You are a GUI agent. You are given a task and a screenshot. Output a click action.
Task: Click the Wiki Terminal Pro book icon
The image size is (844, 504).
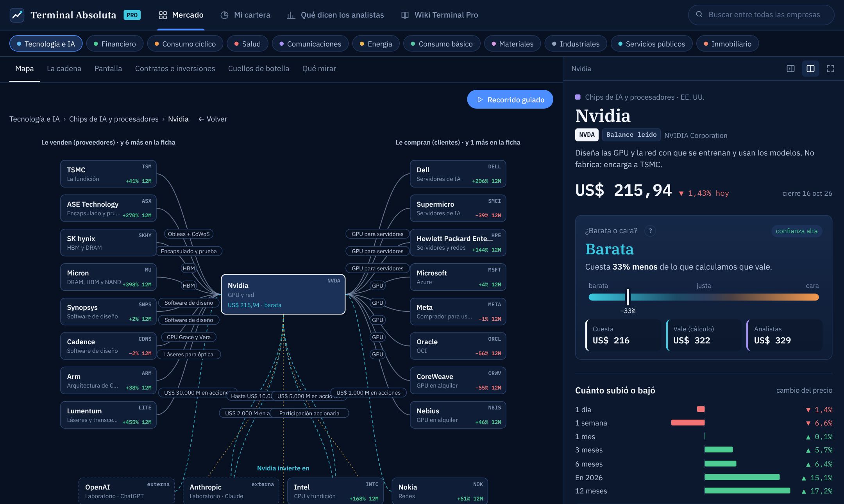(x=405, y=15)
